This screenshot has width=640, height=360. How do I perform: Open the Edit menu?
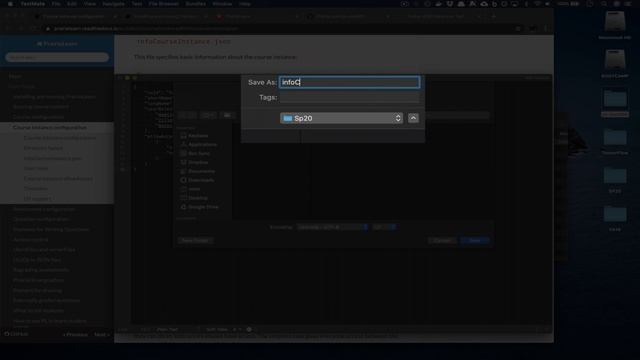72,4
